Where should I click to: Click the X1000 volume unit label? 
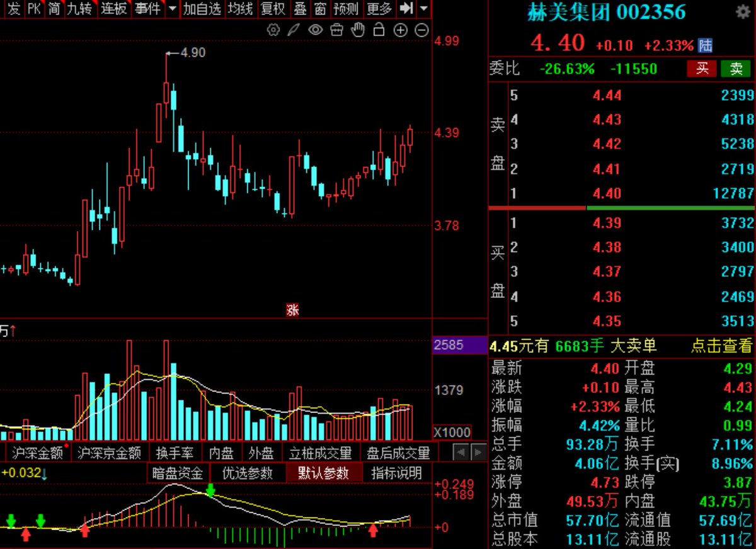point(452,432)
